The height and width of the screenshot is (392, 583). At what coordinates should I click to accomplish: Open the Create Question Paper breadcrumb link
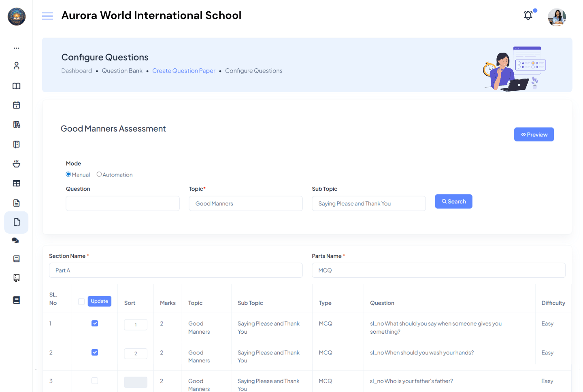[184, 70]
